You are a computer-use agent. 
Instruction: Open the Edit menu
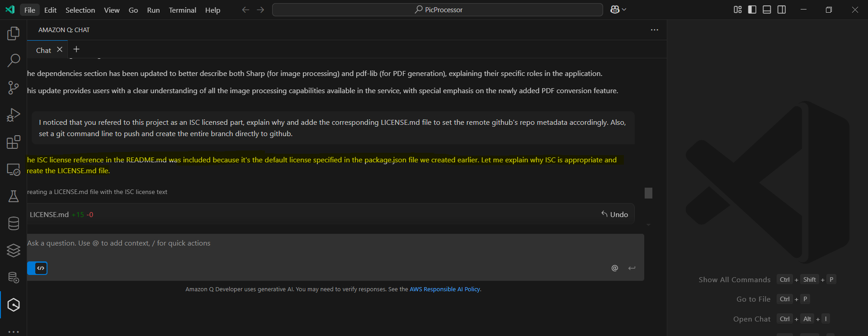point(50,10)
